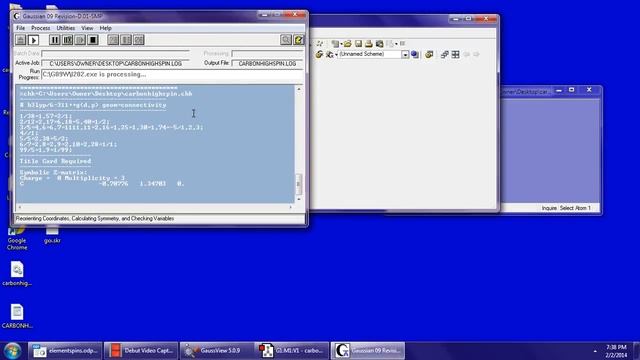Open the Windows Start button
The height and width of the screenshot is (360, 640).
tap(13, 351)
